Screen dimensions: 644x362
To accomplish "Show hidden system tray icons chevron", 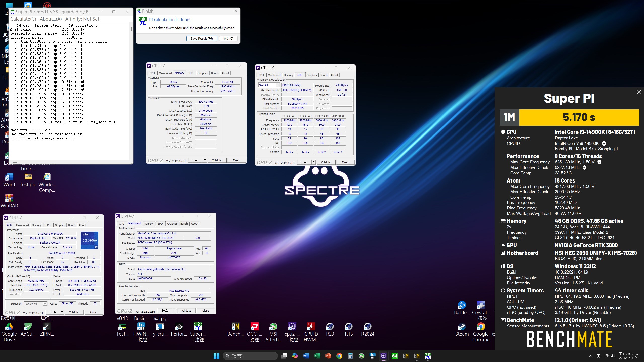I will (x=590, y=356).
